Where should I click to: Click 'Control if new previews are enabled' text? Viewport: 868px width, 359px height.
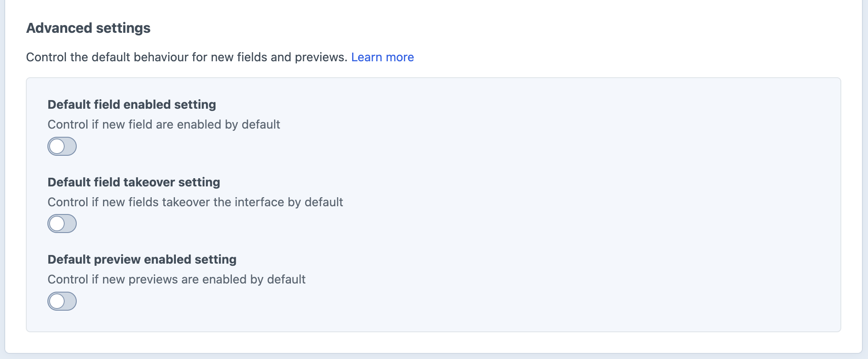tap(176, 280)
